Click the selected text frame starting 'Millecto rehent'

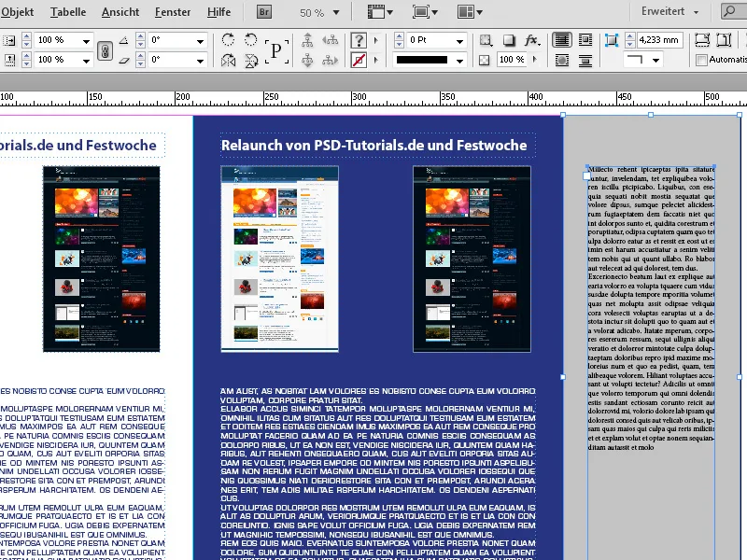coord(651,308)
